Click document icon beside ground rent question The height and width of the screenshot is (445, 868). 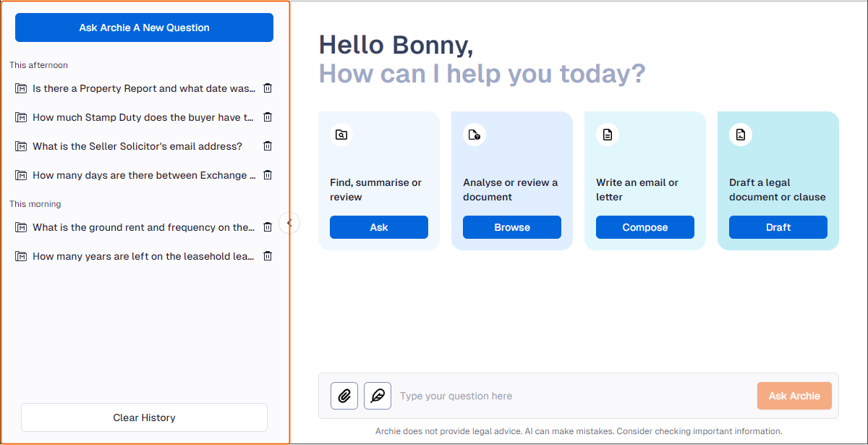(x=21, y=227)
